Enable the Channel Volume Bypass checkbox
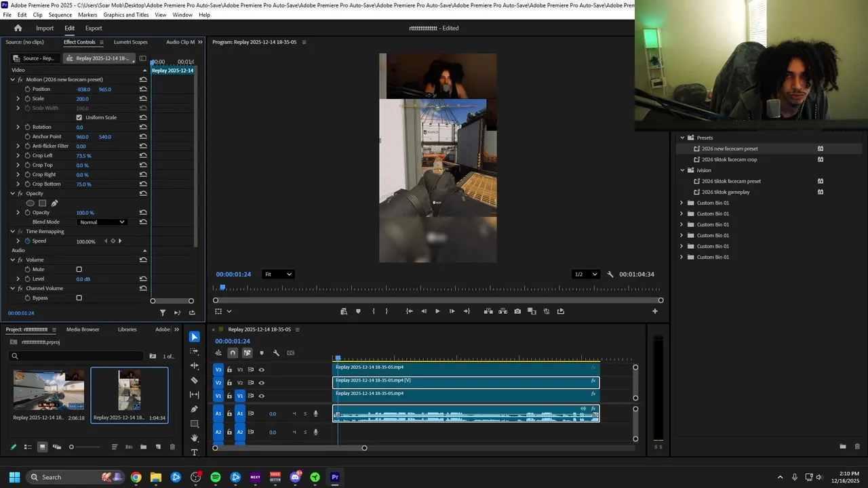This screenshot has height=488, width=868. coord(79,298)
